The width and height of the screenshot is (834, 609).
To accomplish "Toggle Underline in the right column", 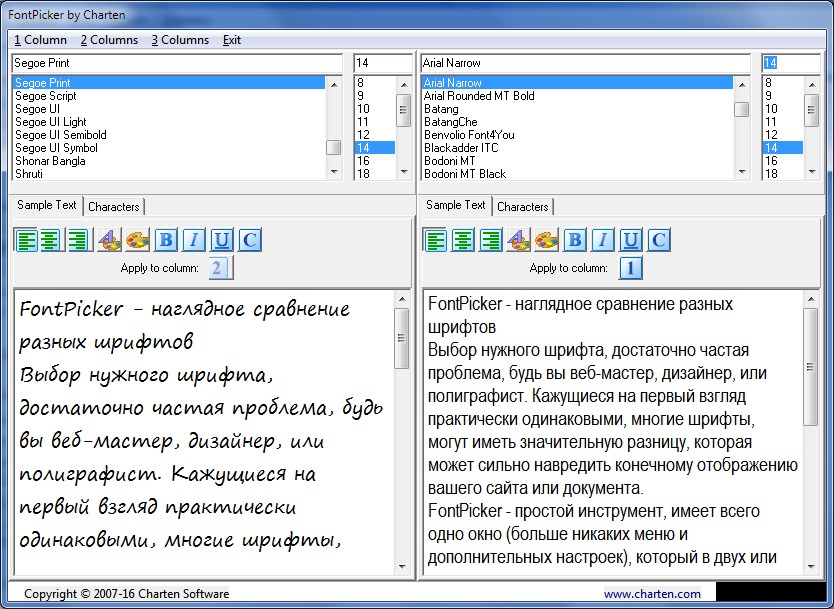I will click(x=631, y=240).
